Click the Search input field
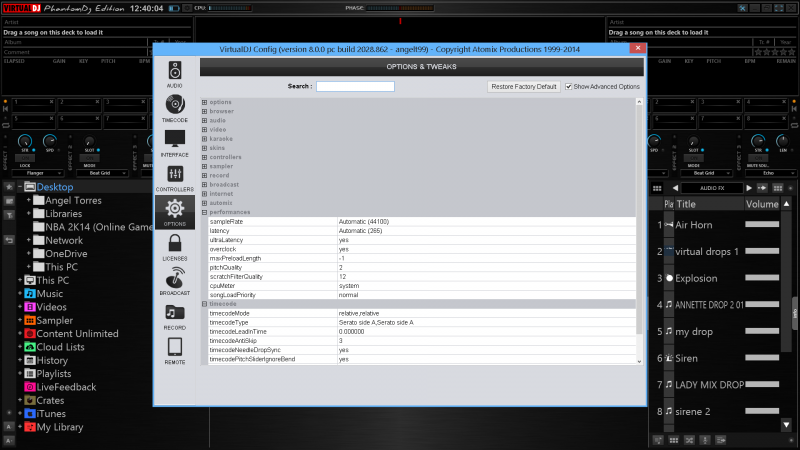Viewport: 800px width, 450px height. tap(355, 86)
